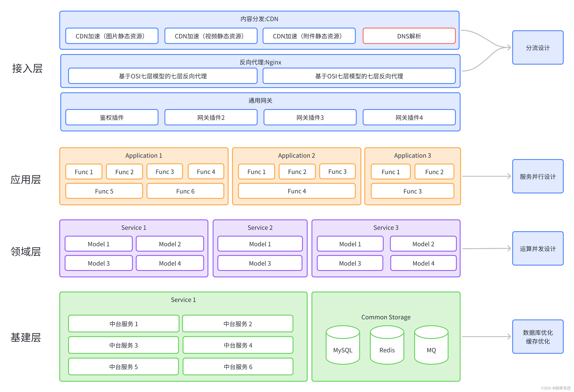Image resolution: width=574 pixels, height=392 pixels.
Task: Click the Application 2 title
Action: point(296,155)
